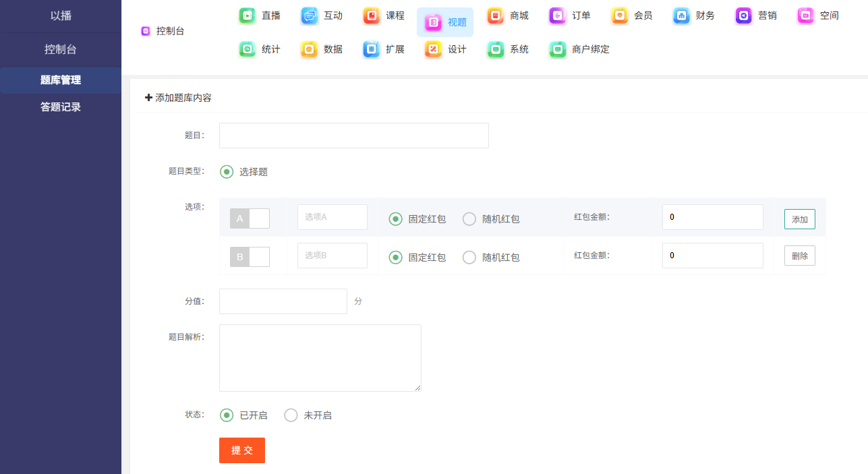
Task: Toggle the option A correct-answer switch
Action: (x=250, y=218)
